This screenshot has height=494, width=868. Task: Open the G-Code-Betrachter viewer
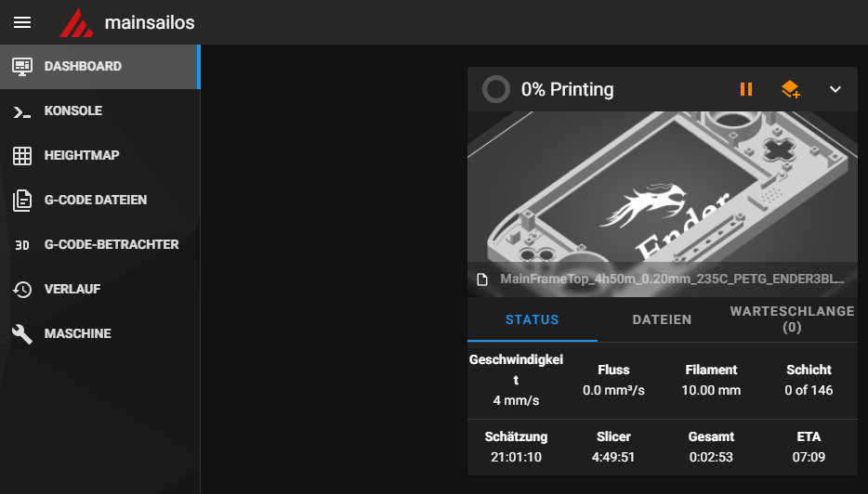(99, 244)
